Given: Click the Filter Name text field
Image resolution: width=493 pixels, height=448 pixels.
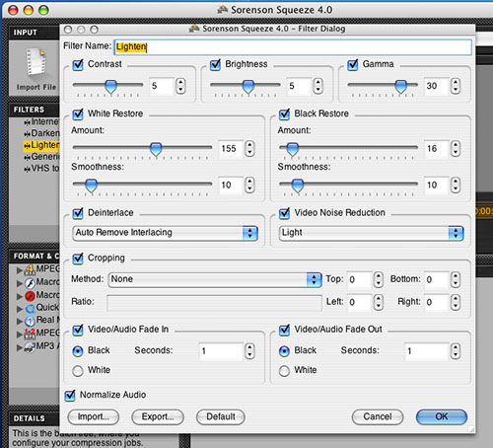Looking at the screenshot, I should point(293,47).
